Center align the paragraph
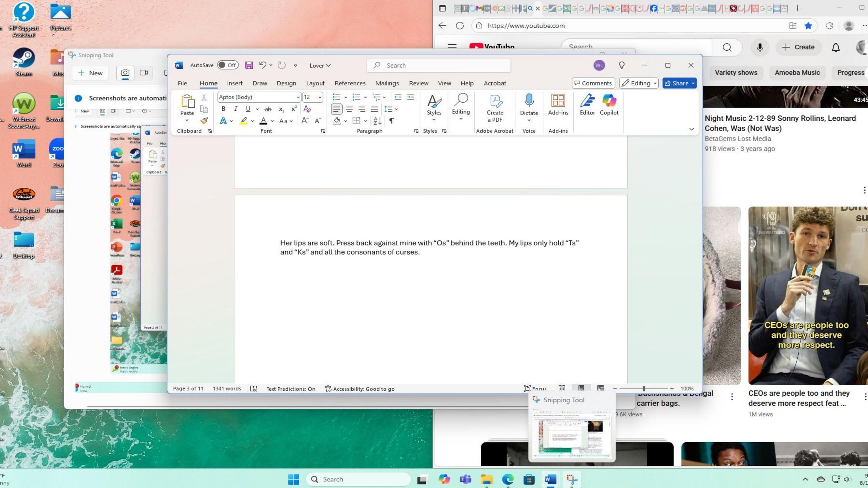The image size is (868, 488). pos(349,109)
